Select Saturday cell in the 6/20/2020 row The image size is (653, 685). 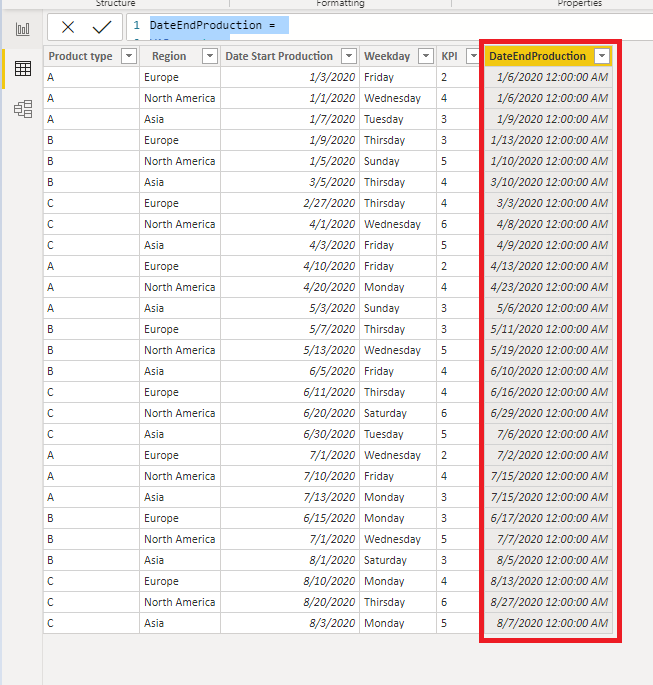pyautogui.click(x=398, y=413)
